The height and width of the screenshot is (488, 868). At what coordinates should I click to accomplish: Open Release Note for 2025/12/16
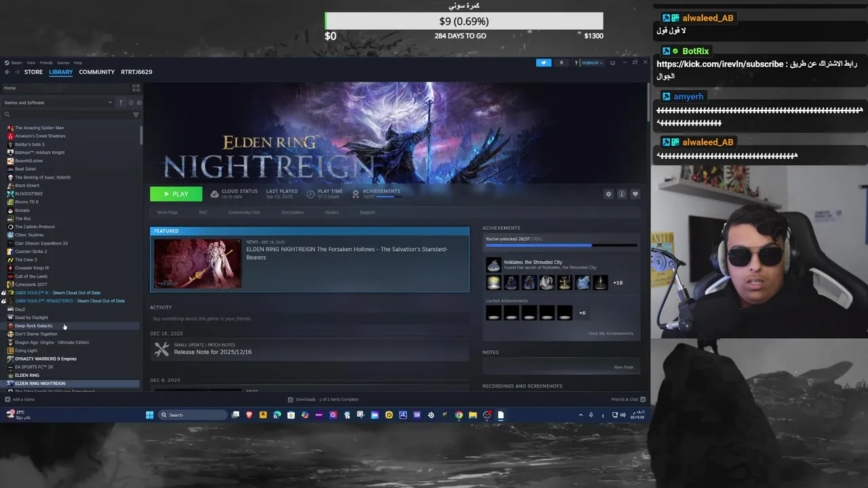coord(213,352)
